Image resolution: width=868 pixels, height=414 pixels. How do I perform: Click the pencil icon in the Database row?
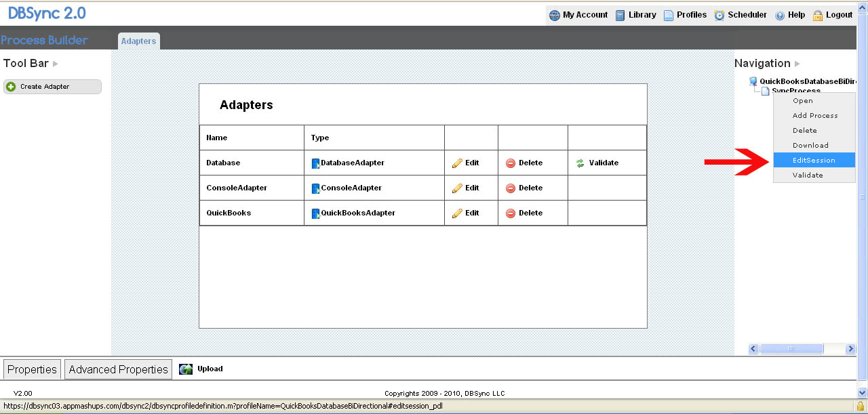pos(457,163)
